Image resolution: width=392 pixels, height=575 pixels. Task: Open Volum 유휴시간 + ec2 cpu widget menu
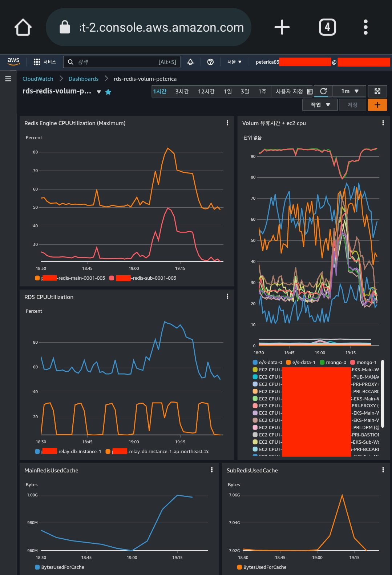pos(383,123)
